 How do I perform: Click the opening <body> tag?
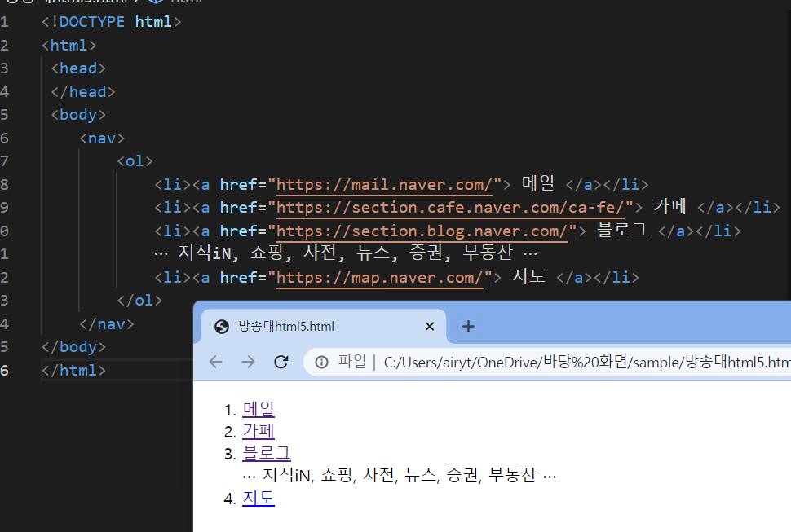(78, 115)
